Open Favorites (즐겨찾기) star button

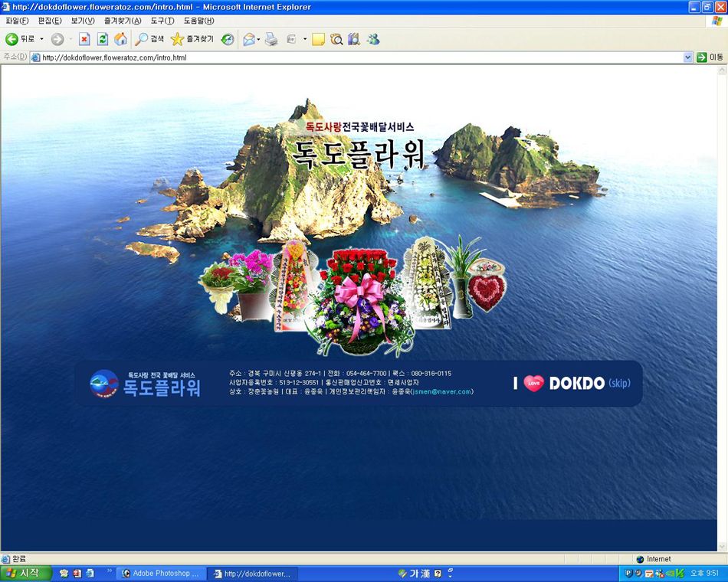[192, 39]
